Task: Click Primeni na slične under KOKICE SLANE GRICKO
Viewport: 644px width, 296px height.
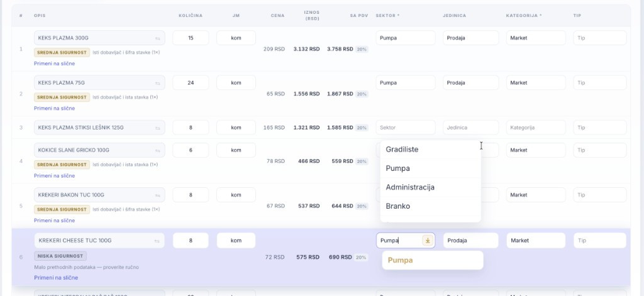Action: pyautogui.click(x=54, y=176)
